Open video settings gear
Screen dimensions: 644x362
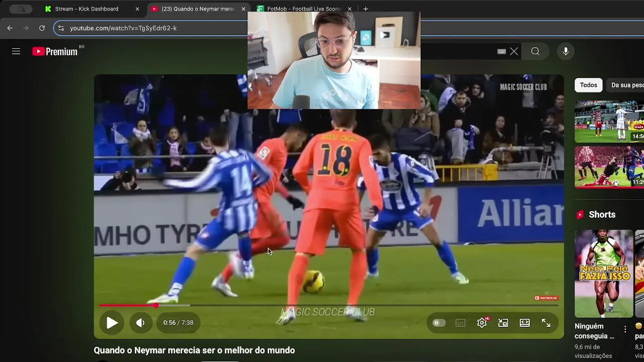click(482, 323)
